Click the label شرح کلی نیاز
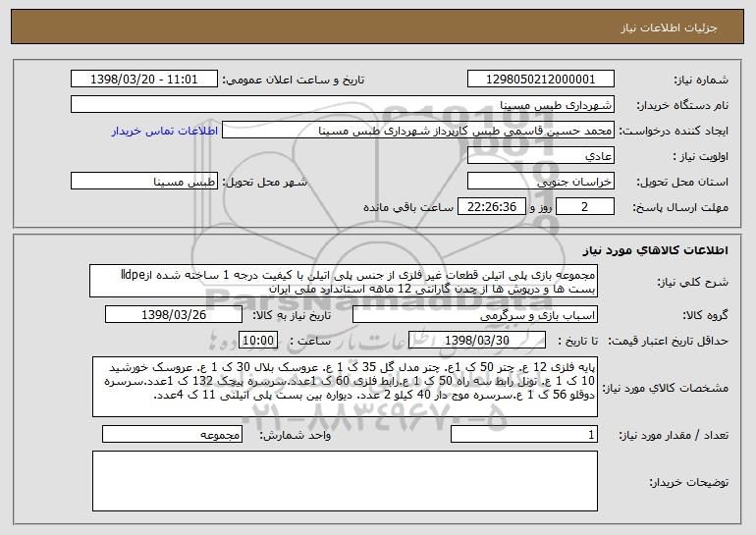The height and width of the screenshot is (535, 756). pyautogui.click(x=693, y=282)
